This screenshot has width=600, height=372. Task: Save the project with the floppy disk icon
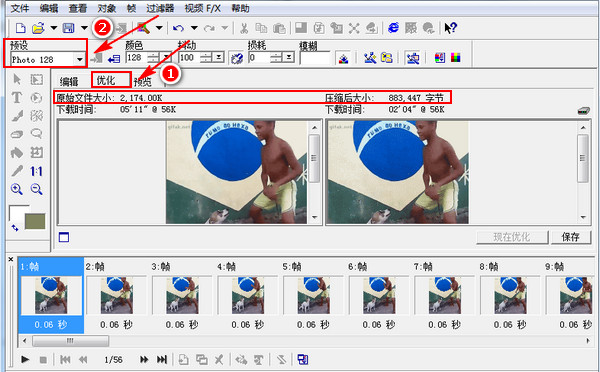coord(68,28)
